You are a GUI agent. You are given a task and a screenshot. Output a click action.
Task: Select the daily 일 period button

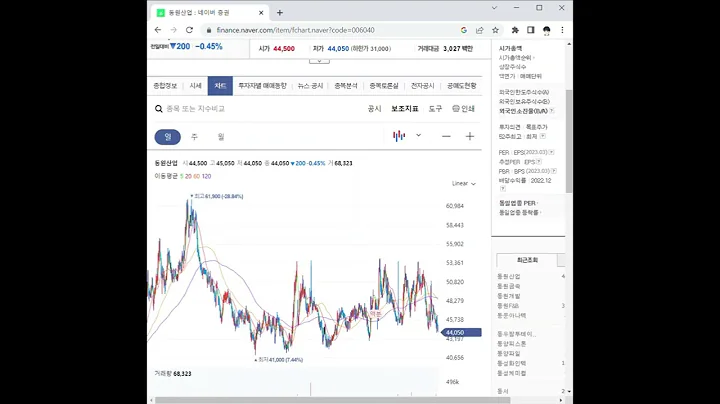(168, 137)
